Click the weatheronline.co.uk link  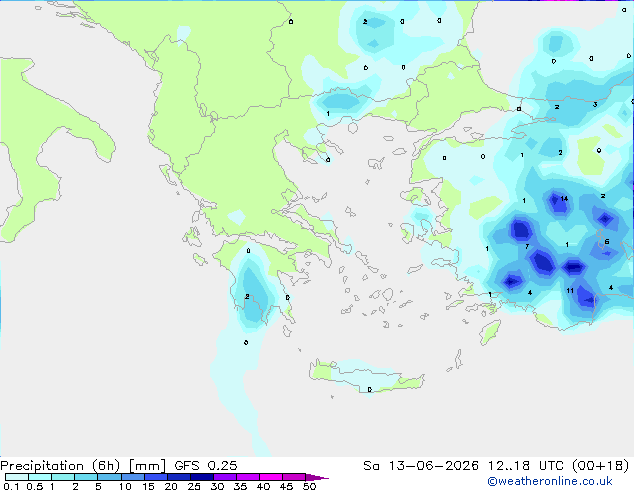550,481
